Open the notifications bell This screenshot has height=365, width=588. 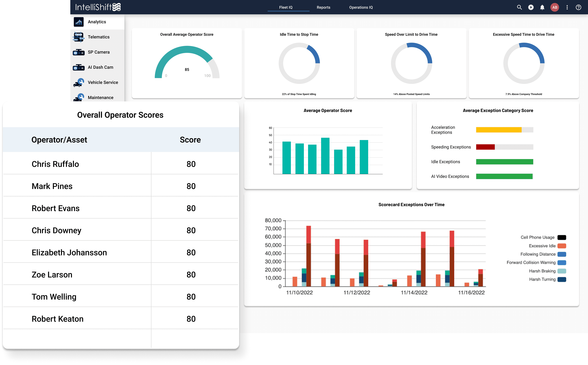click(542, 7)
